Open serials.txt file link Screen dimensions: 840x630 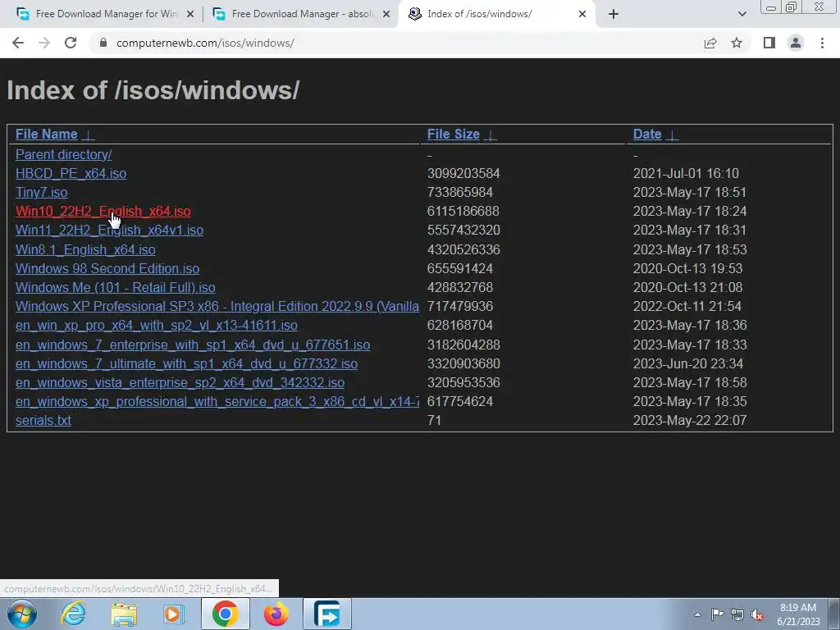coord(43,421)
